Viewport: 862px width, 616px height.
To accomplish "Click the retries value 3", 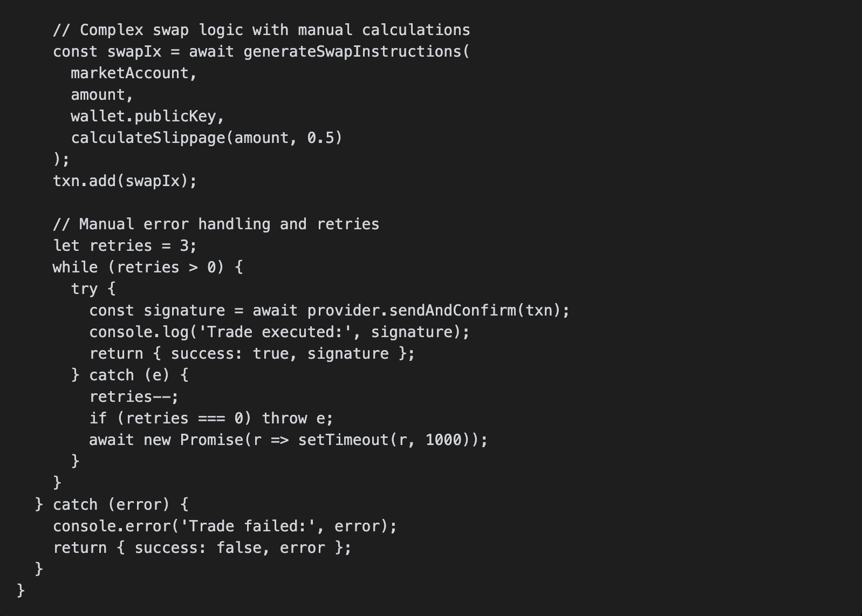I will point(184,246).
